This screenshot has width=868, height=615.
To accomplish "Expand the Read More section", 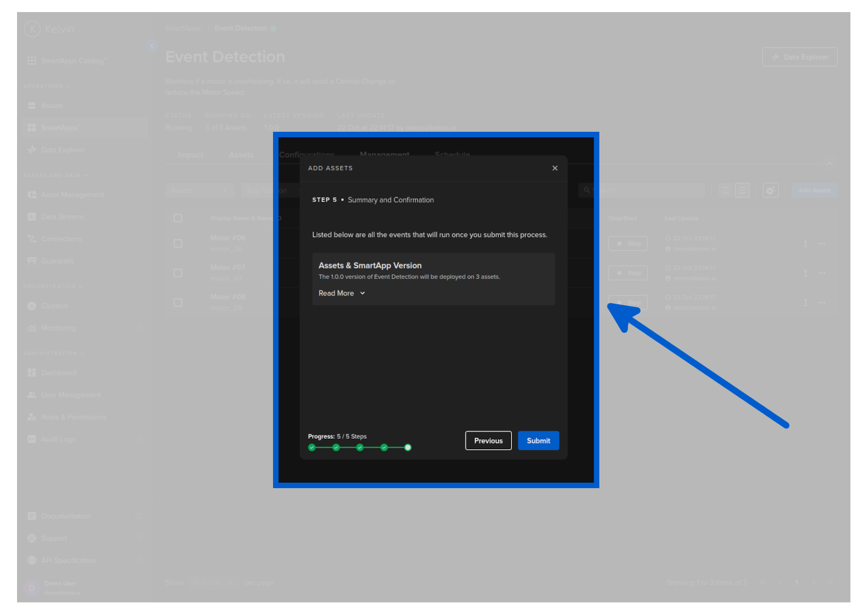I will point(342,293).
